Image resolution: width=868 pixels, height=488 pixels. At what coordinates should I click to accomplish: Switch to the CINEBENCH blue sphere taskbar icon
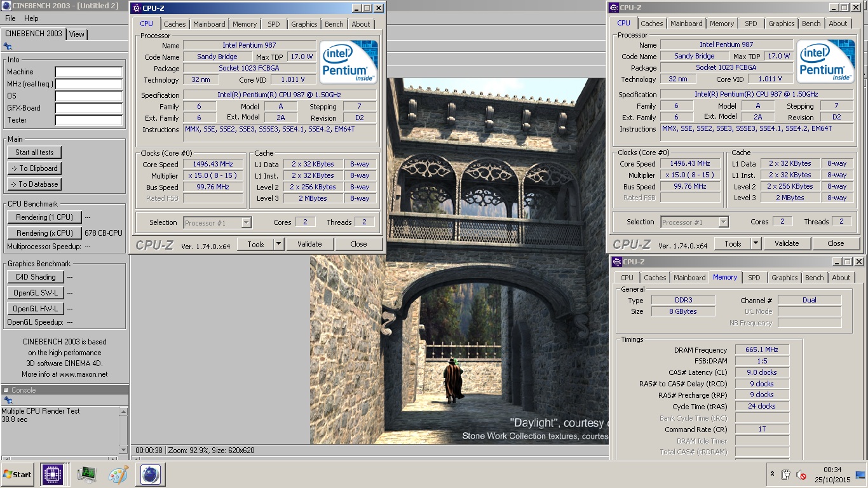point(151,475)
